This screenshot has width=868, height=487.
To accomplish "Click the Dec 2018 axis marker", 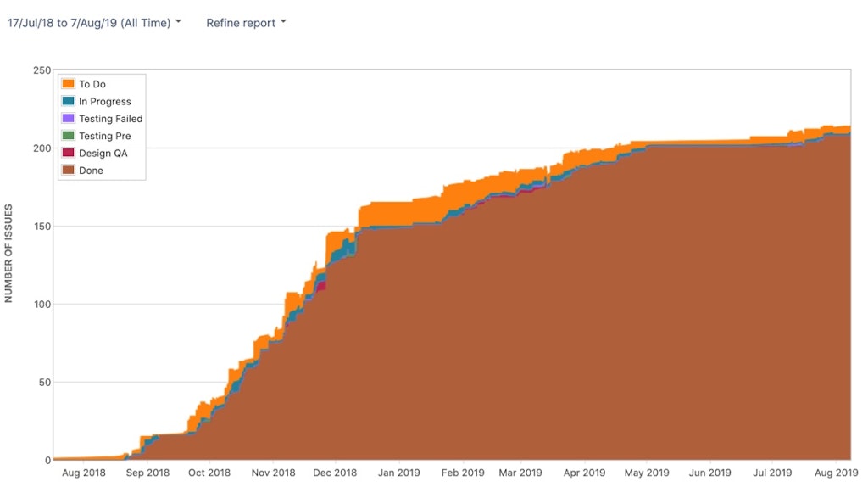I will (335, 473).
